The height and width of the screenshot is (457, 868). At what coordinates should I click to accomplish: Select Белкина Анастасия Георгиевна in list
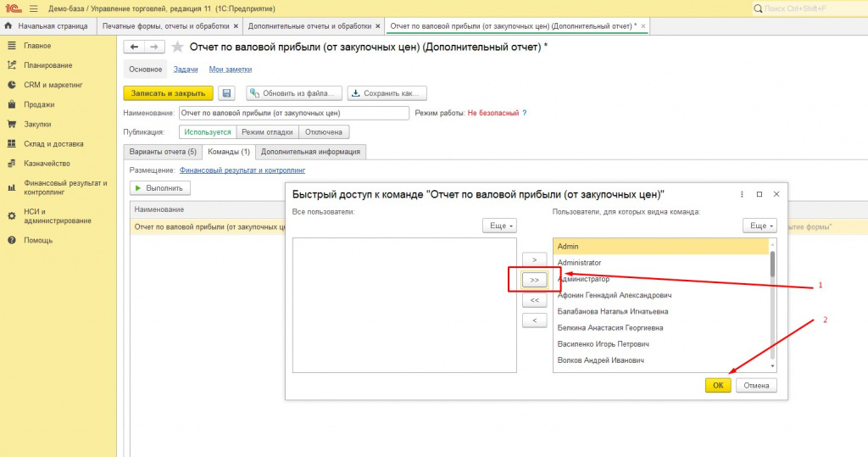(661, 328)
